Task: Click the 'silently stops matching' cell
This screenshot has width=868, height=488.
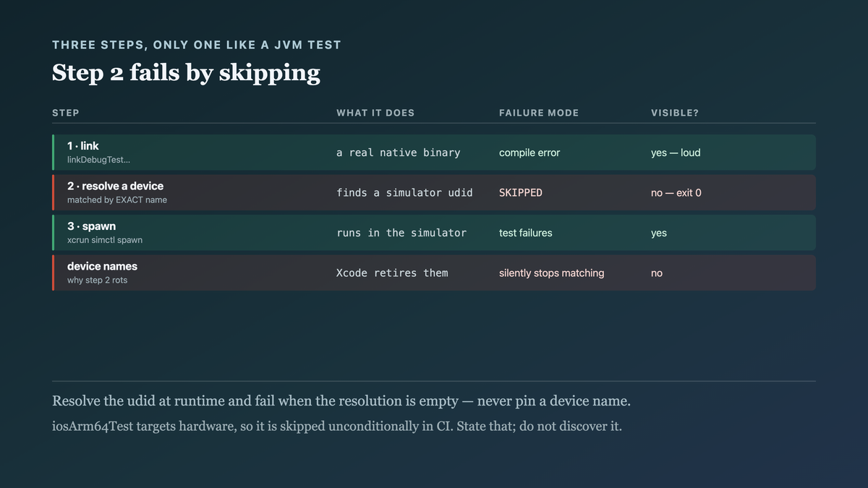Action: tap(552, 273)
